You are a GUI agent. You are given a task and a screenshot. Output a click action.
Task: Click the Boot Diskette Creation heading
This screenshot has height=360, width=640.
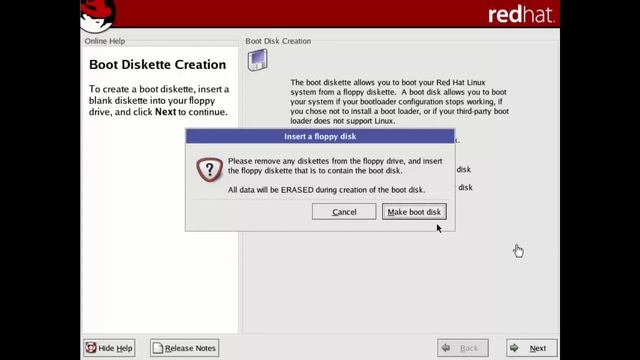(158, 64)
